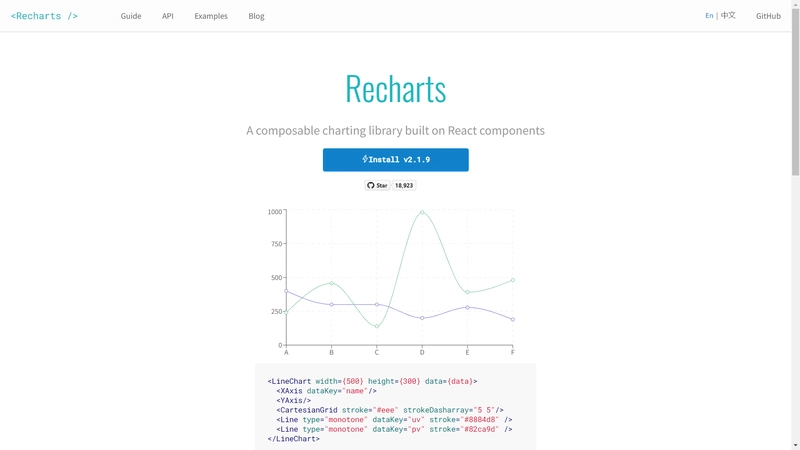The width and height of the screenshot is (800, 450).
Task: Click the '<LineChart width={500}' code line
Action: [x=372, y=381]
